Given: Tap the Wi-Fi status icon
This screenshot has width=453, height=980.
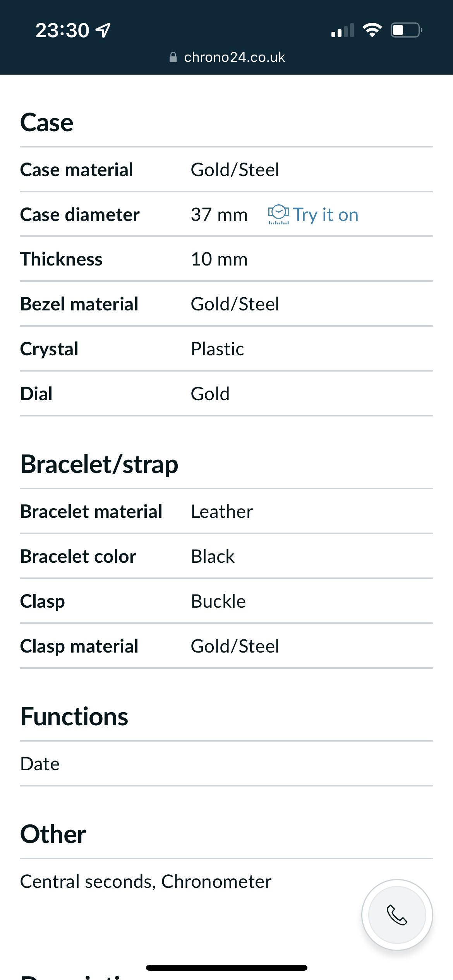Looking at the screenshot, I should coord(372,30).
